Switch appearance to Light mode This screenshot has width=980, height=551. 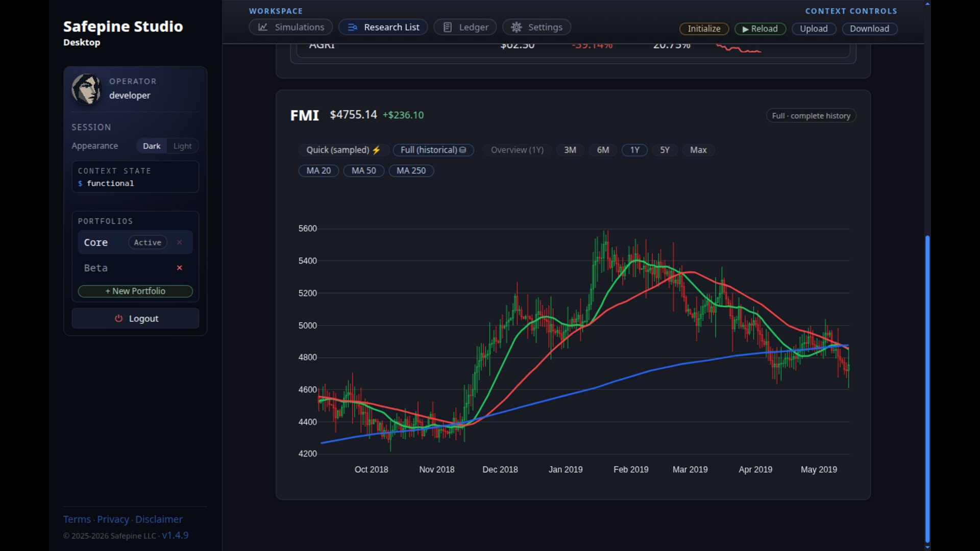coord(182,146)
